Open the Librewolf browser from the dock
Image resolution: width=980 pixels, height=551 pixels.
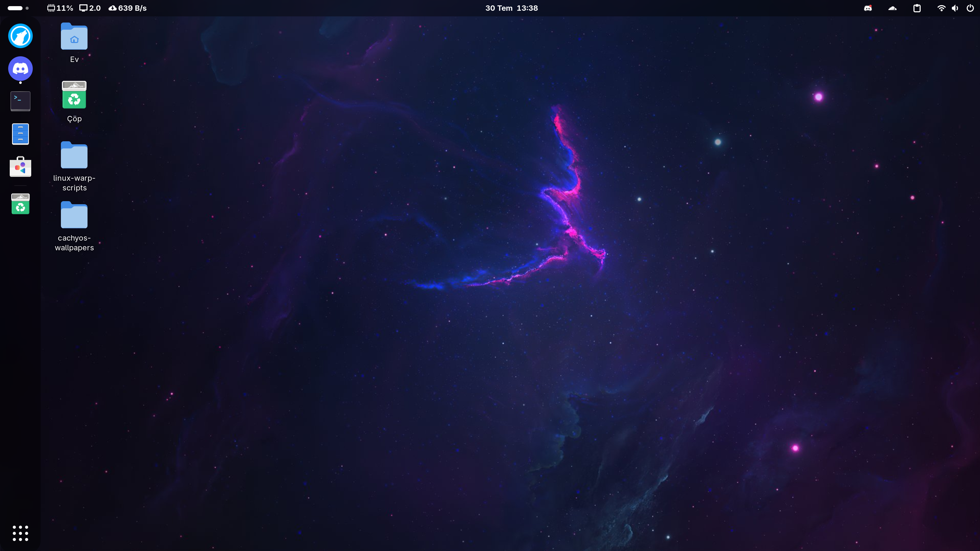click(x=20, y=36)
